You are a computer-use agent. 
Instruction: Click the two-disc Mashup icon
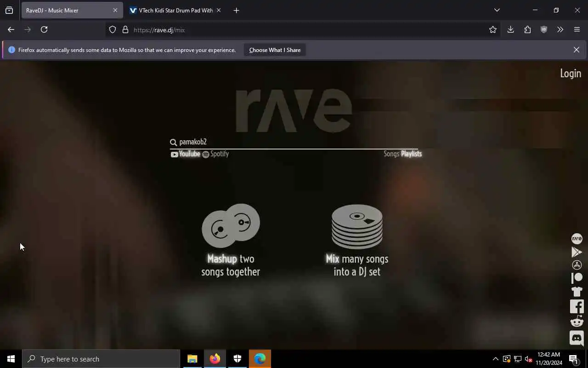point(231,225)
